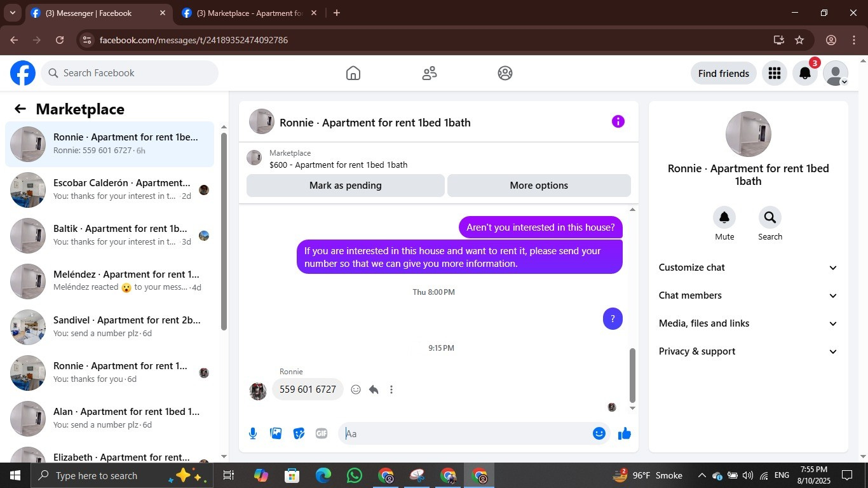Open Task View on the taskbar
The image size is (868, 488).
tap(229, 475)
